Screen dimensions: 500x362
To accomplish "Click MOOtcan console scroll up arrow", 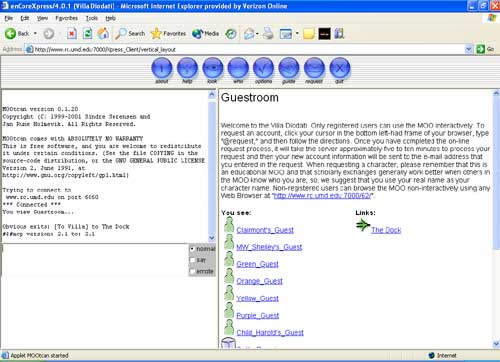I will tap(212, 95).
